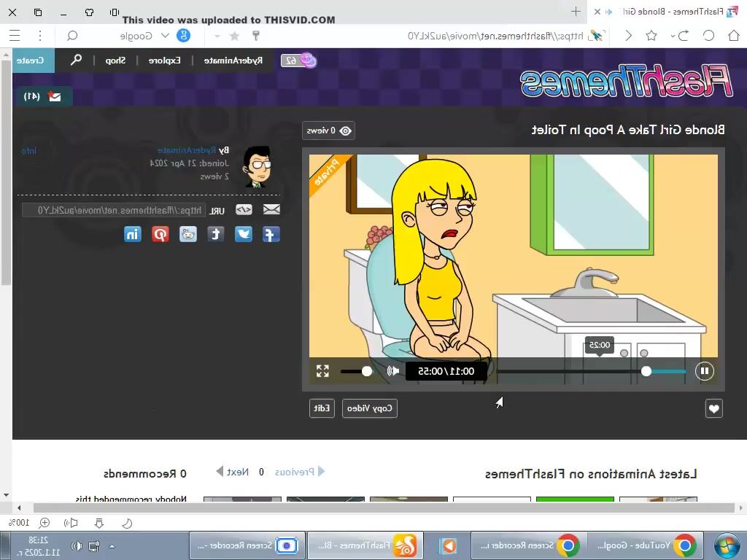
Task: Open the hamburger browser menu
Action: click(x=15, y=36)
